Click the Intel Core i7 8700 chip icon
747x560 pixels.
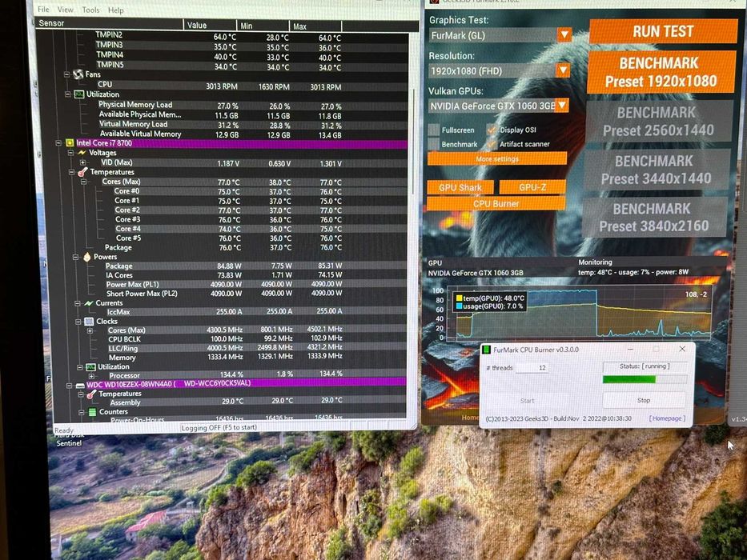[x=70, y=143]
